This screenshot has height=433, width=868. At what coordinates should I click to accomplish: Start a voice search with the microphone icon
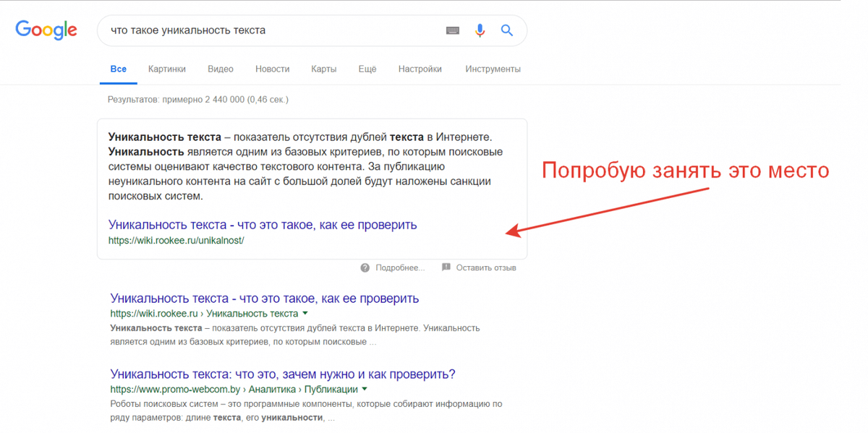pos(480,30)
